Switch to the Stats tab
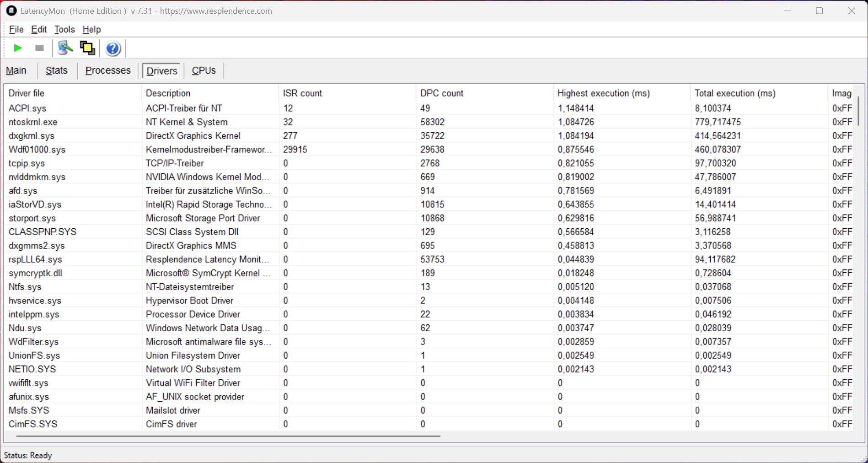 (57, 70)
